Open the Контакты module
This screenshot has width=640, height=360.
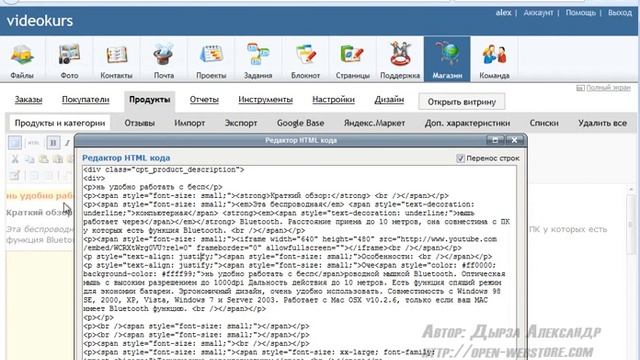(x=116, y=59)
